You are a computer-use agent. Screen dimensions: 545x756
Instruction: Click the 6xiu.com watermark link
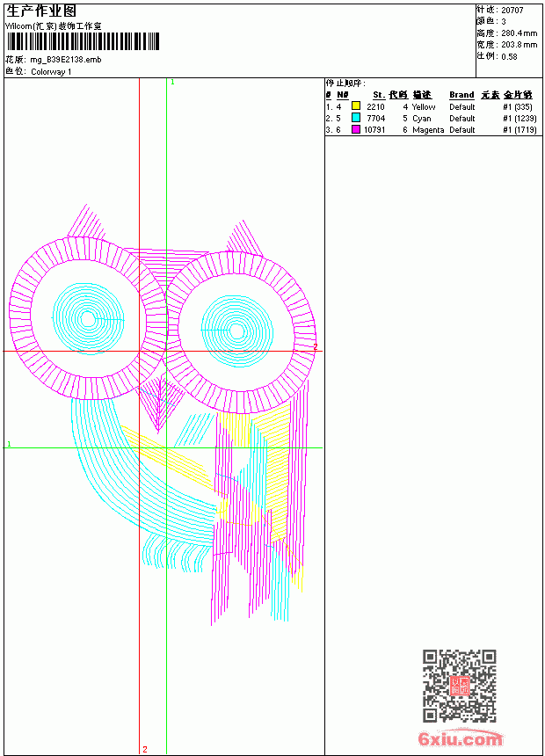[x=461, y=738]
